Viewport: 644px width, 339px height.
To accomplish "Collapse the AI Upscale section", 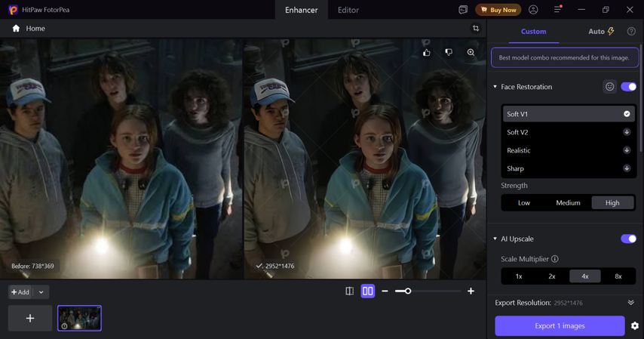I will (x=495, y=239).
